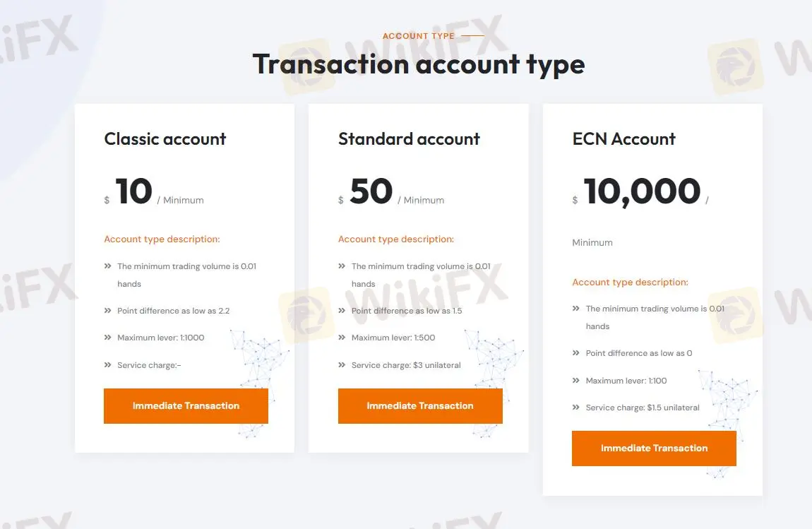
Task: Click chevron bullet beside 'Point difference as low as 2.2'
Action: 108,311
